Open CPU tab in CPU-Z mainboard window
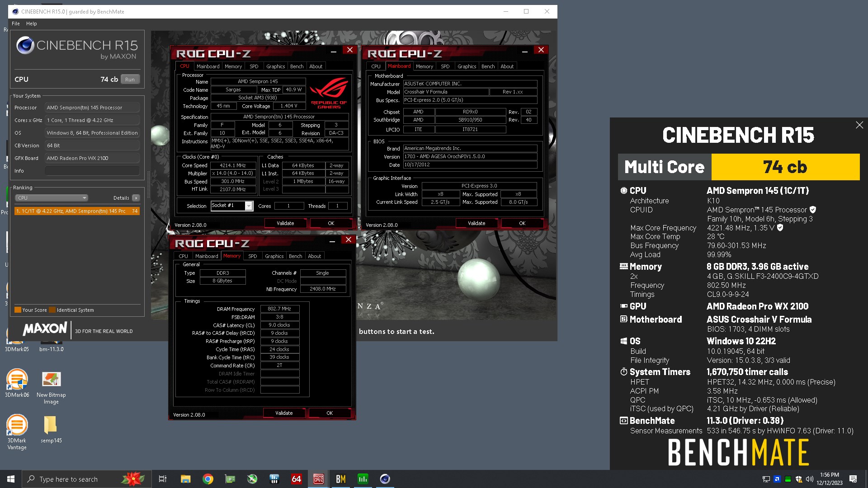Screen dimensions: 868x488 click(376, 66)
